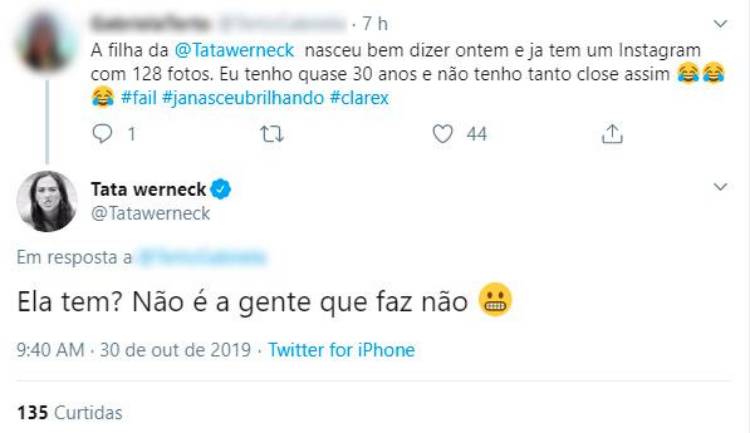Screen dimensions: 750x433
Task: Open Tata Werneck's profile picture
Action: (47, 201)
